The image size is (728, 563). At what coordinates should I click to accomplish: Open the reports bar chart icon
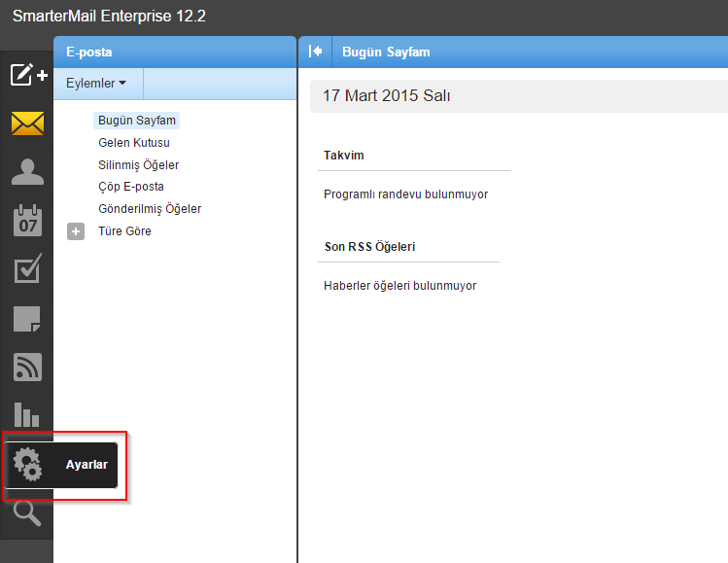click(x=27, y=414)
